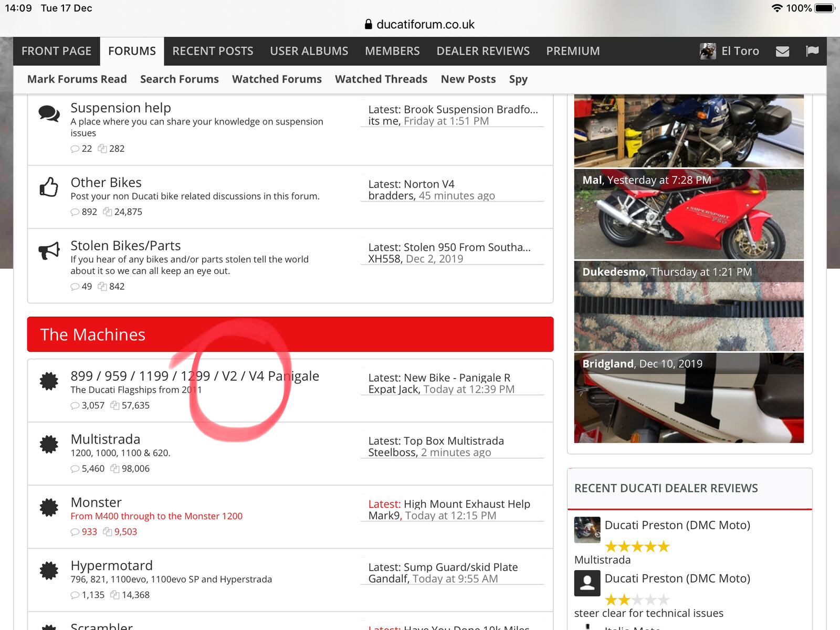Click the Panigale forum gear icon

[x=49, y=381]
